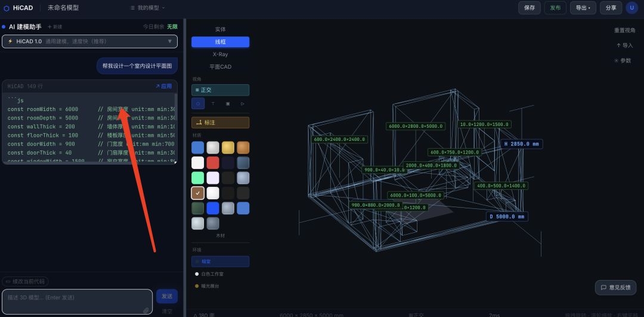This screenshot has height=317, width=644.
Task: Click the 400.0×500.0×1400.0 dimension label
Action: pyautogui.click(x=501, y=186)
